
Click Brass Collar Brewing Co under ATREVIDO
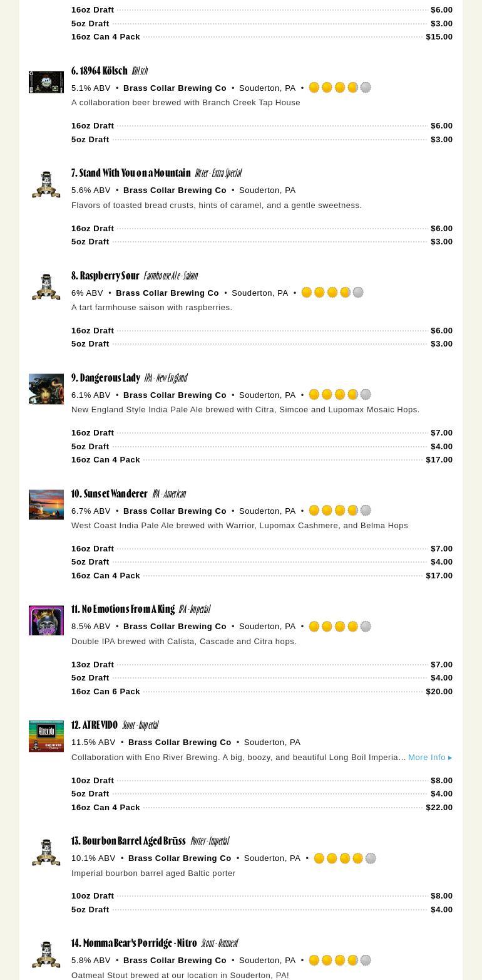pyautogui.click(x=180, y=743)
